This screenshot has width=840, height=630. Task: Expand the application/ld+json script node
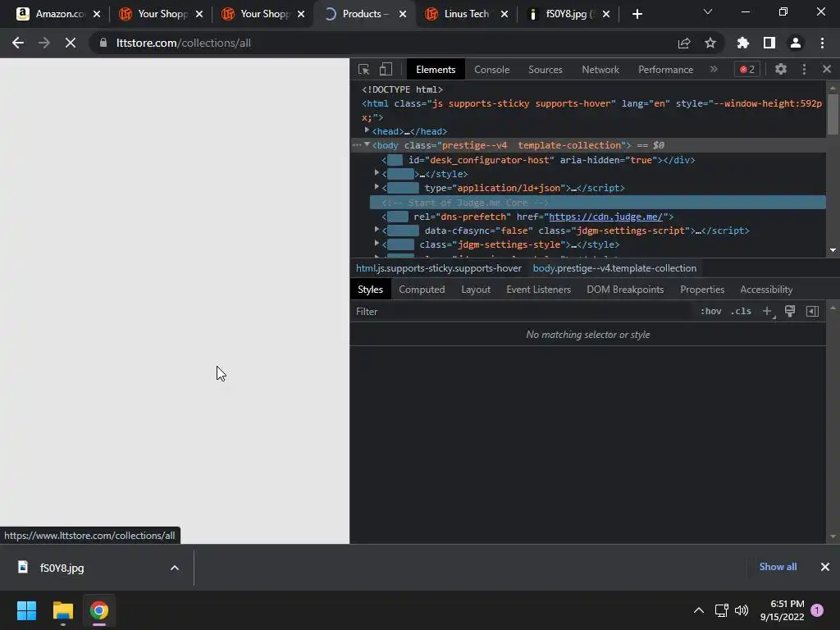pos(377,187)
